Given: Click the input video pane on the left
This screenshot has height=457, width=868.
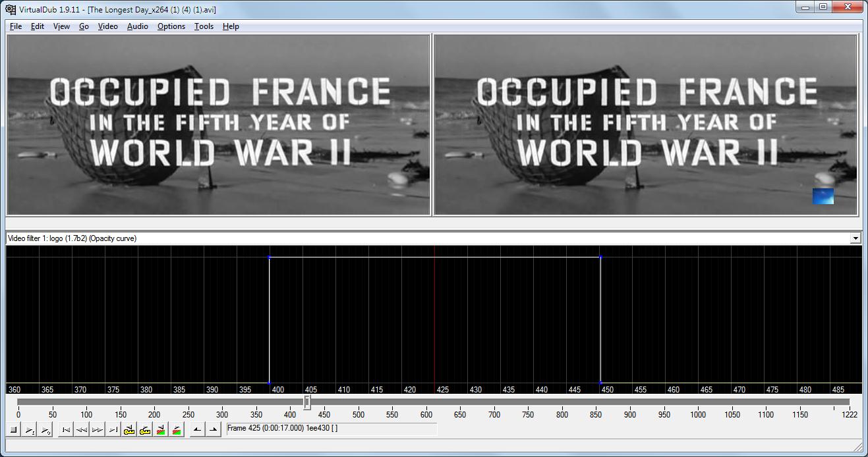Looking at the screenshot, I should click(x=218, y=124).
